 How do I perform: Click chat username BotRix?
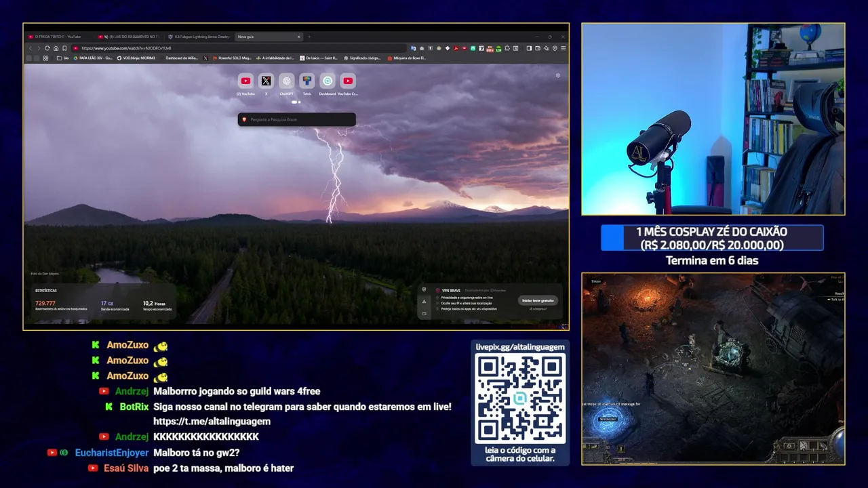134,407
